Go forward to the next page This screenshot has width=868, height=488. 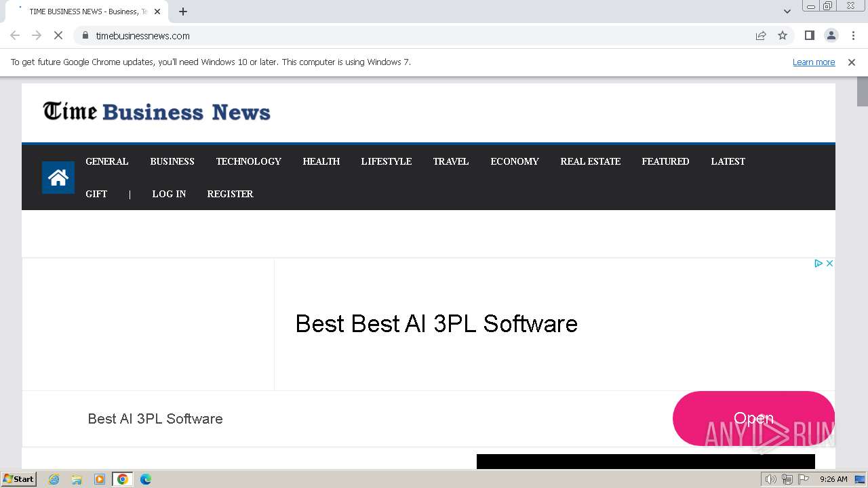click(x=37, y=35)
